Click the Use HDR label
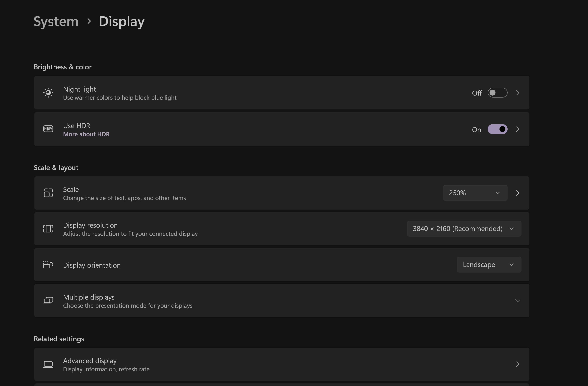The height and width of the screenshot is (386, 588). pyautogui.click(x=77, y=126)
